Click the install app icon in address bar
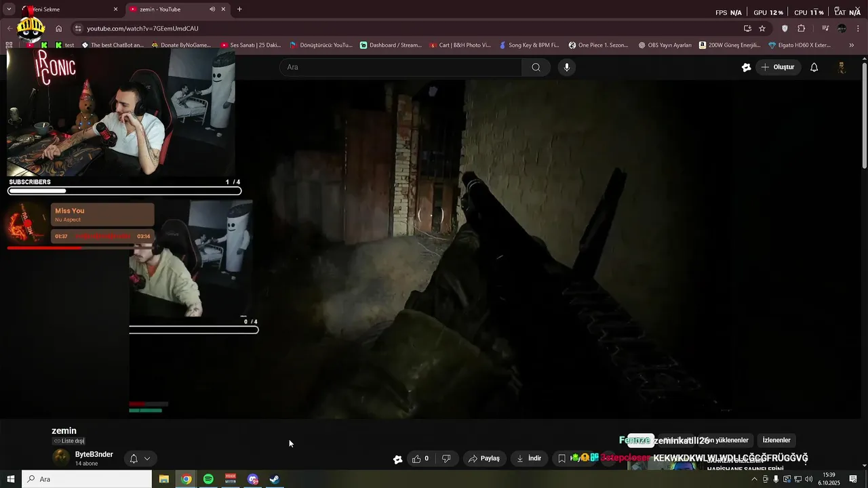This screenshot has width=868, height=488. tap(747, 28)
